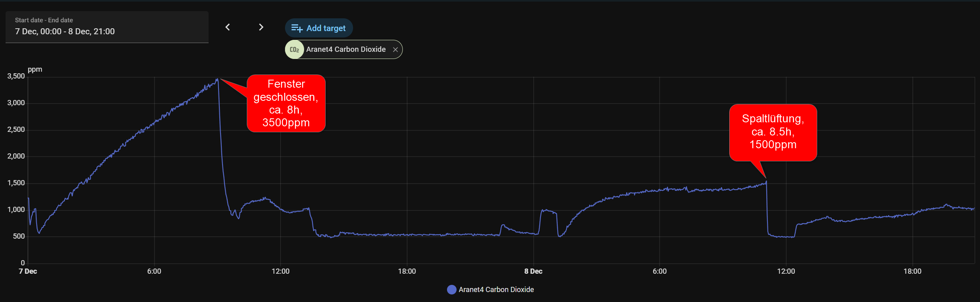
Task: Remove the Aranet4 Carbon Dioxide chip
Action: pyautogui.click(x=395, y=49)
